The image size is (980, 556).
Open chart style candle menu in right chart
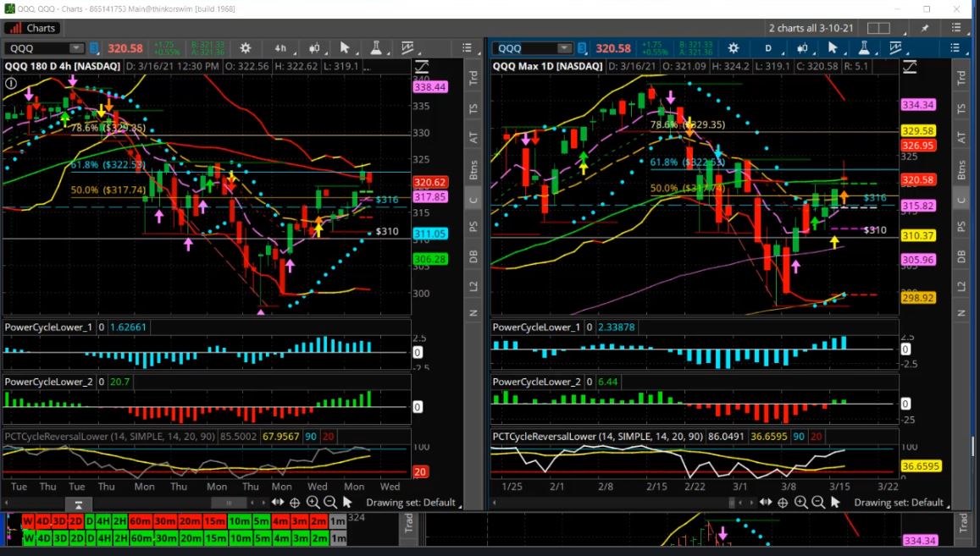point(802,48)
